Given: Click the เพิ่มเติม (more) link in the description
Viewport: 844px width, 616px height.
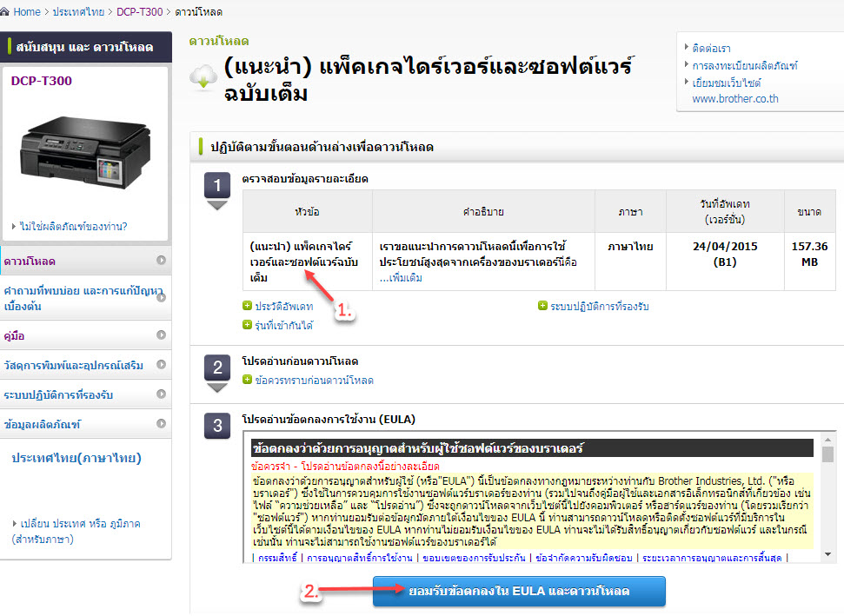Looking at the screenshot, I should [x=403, y=278].
